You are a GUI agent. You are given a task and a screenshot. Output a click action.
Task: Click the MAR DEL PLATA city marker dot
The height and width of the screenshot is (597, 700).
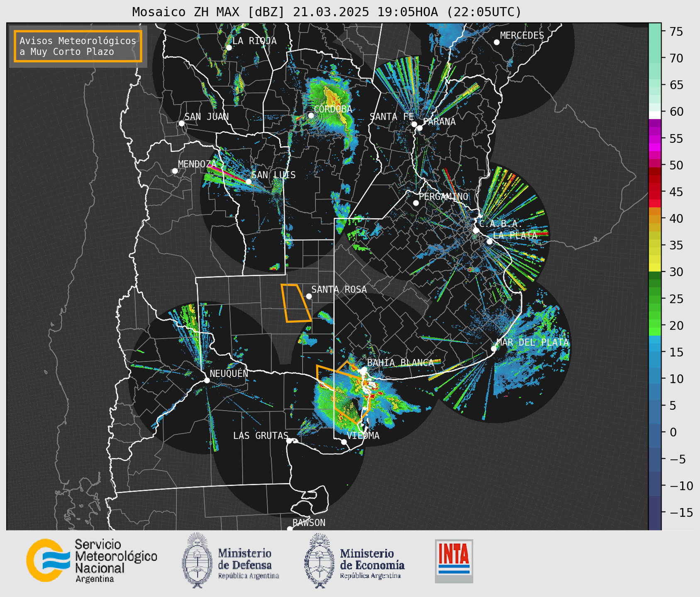[494, 349]
